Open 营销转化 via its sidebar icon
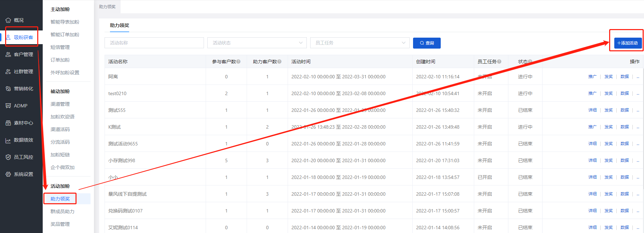 pos(8,89)
